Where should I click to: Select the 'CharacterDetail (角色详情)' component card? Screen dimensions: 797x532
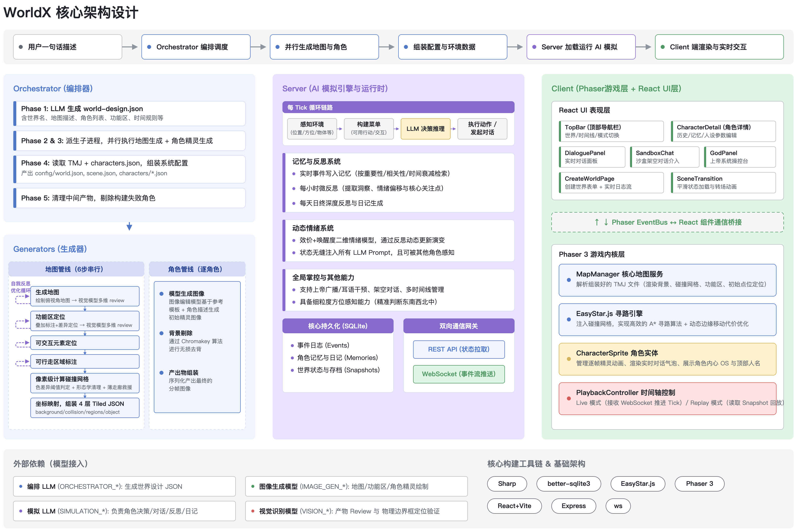point(723,131)
